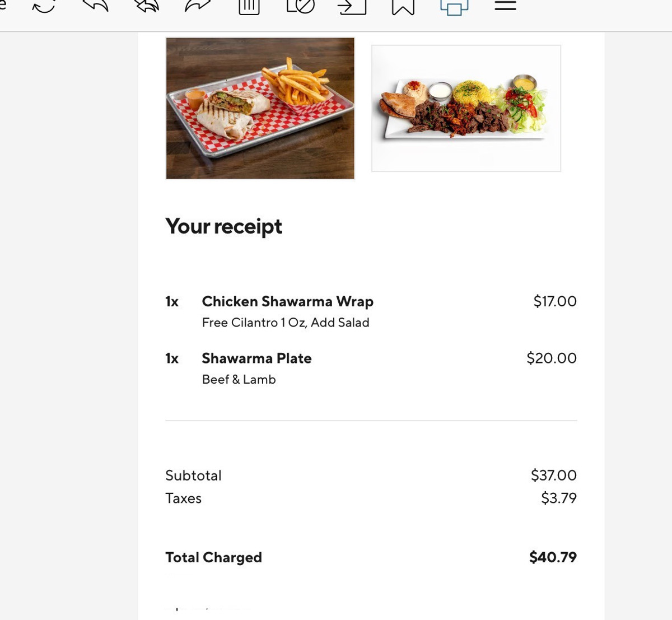Open the hamburger more-options menu
The image size is (672, 620).
point(505,6)
